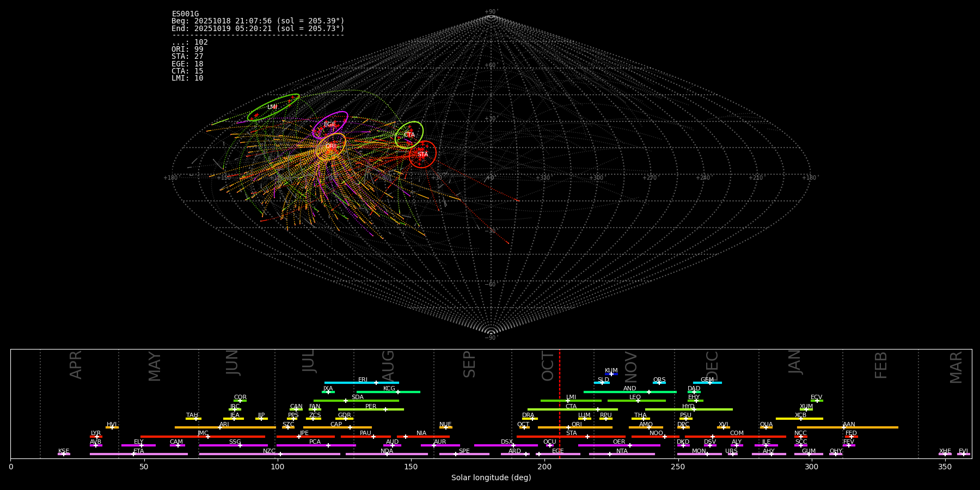Screen dimensions: 980x490
Task: Click the pink ETA shower bar
Action: 139,454
